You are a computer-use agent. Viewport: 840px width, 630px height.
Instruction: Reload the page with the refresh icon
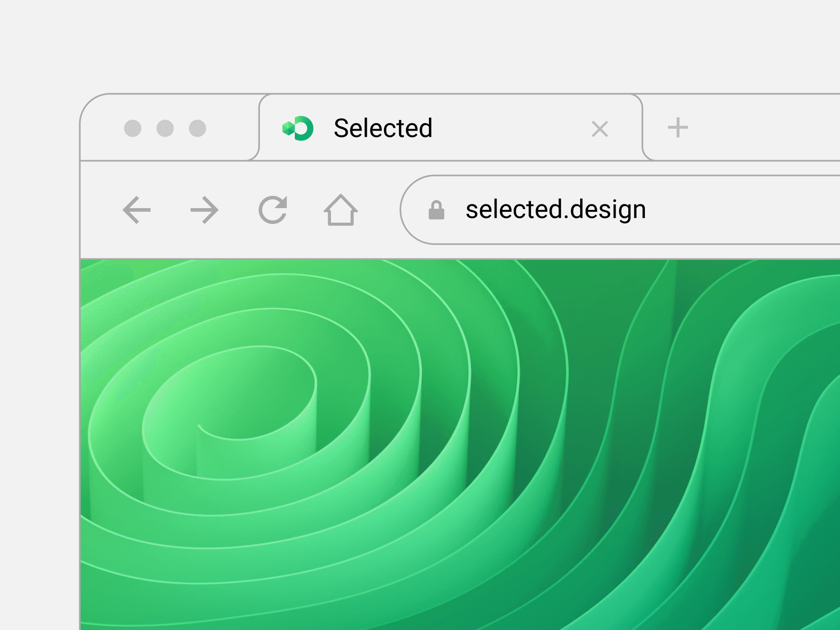[x=273, y=210]
